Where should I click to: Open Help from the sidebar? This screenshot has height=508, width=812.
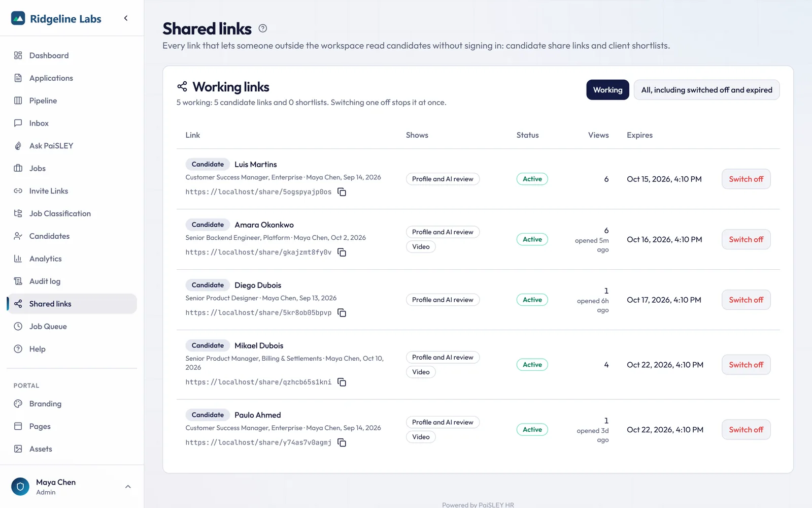coord(72,349)
